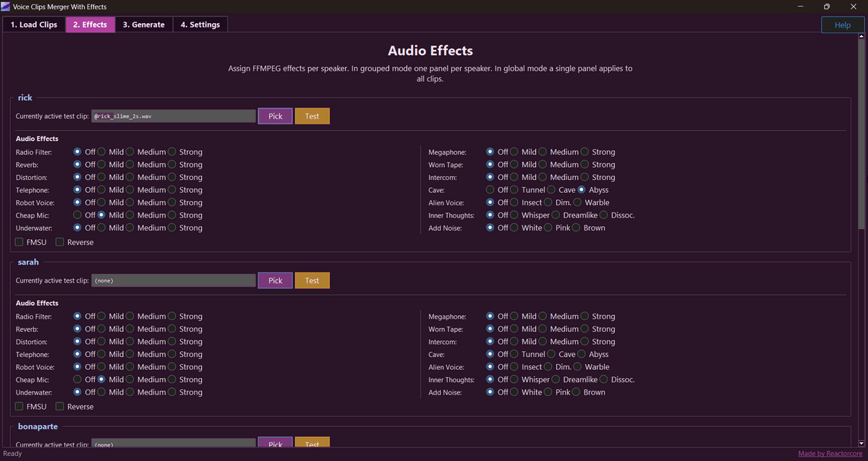Set sarah's Underwater to Mild
The width and height of the screenshot is (868, 461).
[x=102, y=392]
